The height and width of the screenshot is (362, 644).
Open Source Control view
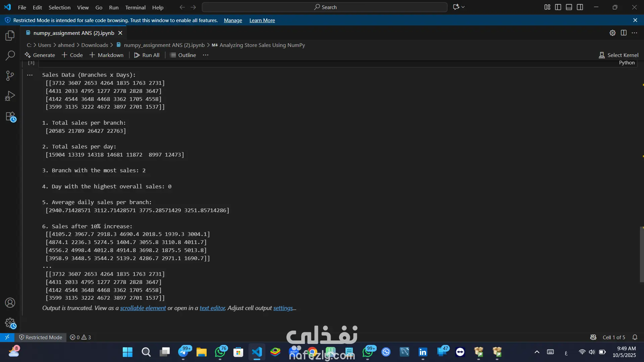point(10,76)
